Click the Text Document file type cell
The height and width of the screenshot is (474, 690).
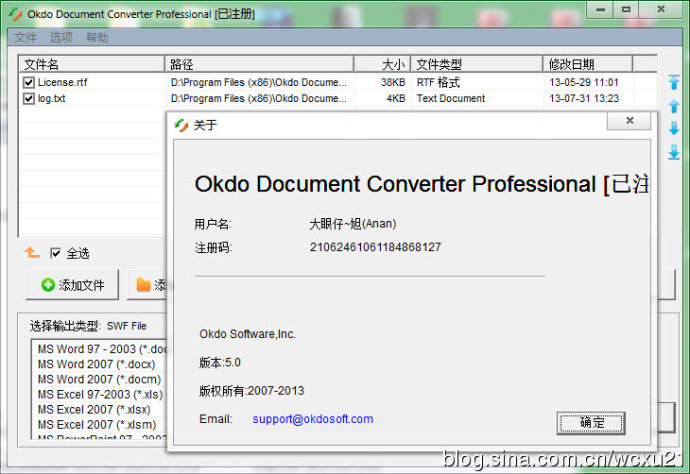[451, 99]
